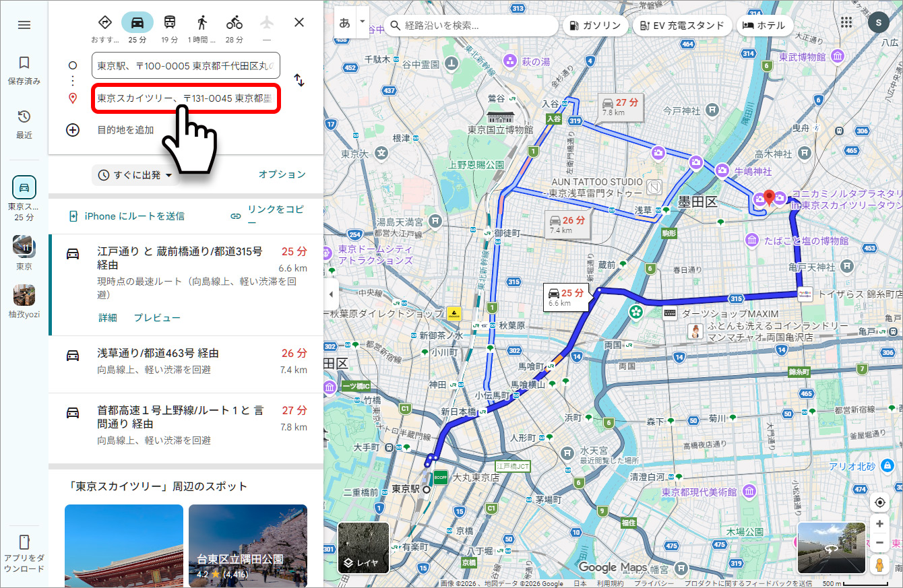Image resolution: width=903 pixels, height=588 pixels.
Task: Click the Street View pegman icon
Action: tap(879, 564)
